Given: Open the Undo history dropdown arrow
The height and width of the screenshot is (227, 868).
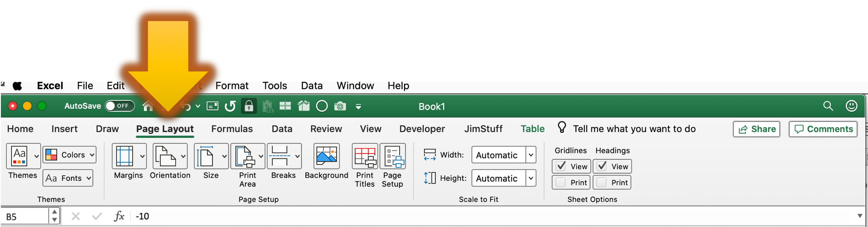Looking at the screenshot, I should [198, 106].
